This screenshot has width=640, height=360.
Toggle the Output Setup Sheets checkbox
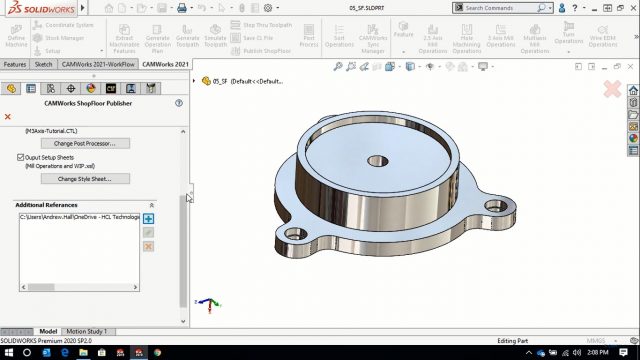coord(20,157)
